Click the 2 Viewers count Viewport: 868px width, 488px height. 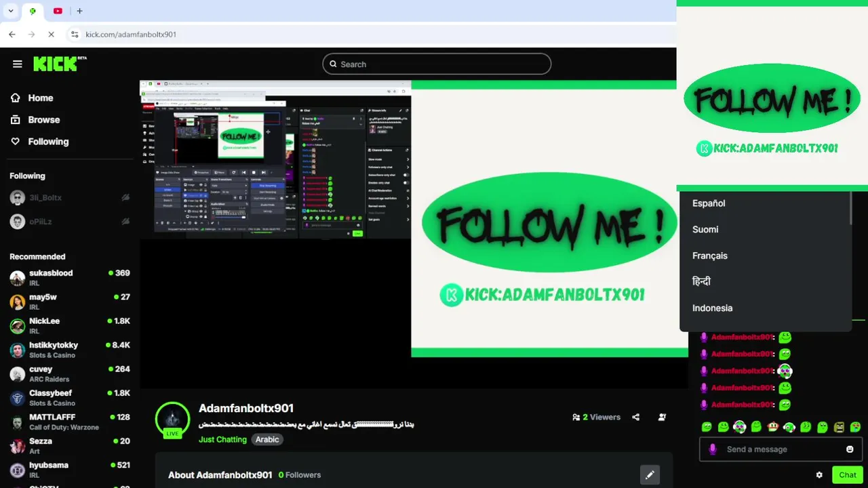[601, 417]
